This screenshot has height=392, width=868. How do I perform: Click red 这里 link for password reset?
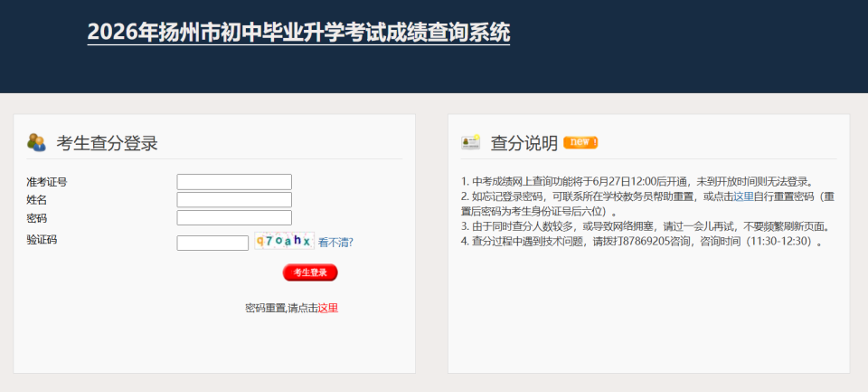tap(327, 309)
